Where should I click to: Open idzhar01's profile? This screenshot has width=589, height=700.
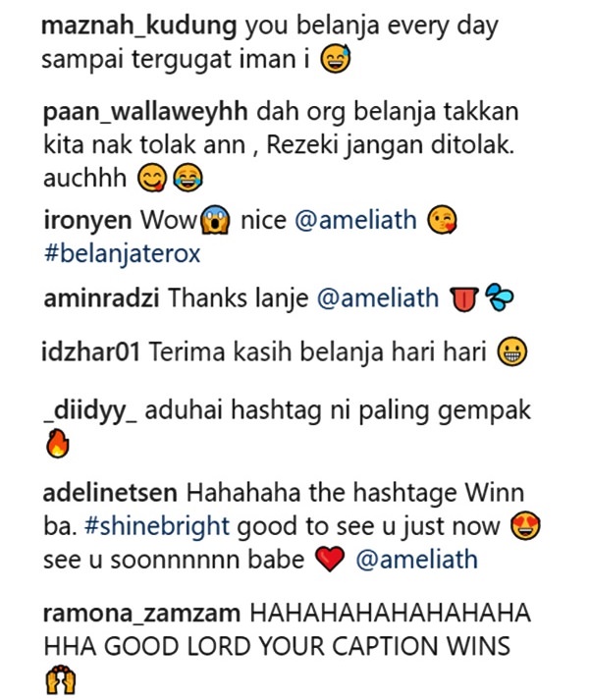[x=90, y=351]
